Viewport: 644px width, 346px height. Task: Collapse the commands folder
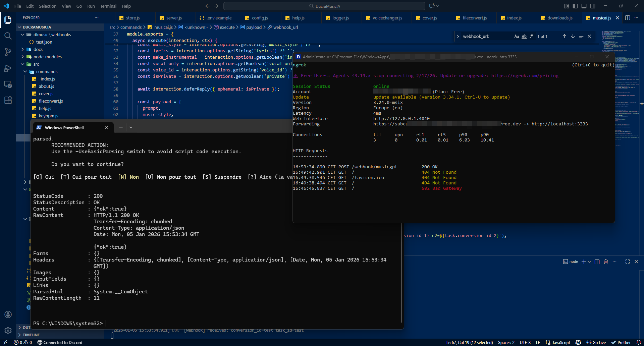[47, 71]
